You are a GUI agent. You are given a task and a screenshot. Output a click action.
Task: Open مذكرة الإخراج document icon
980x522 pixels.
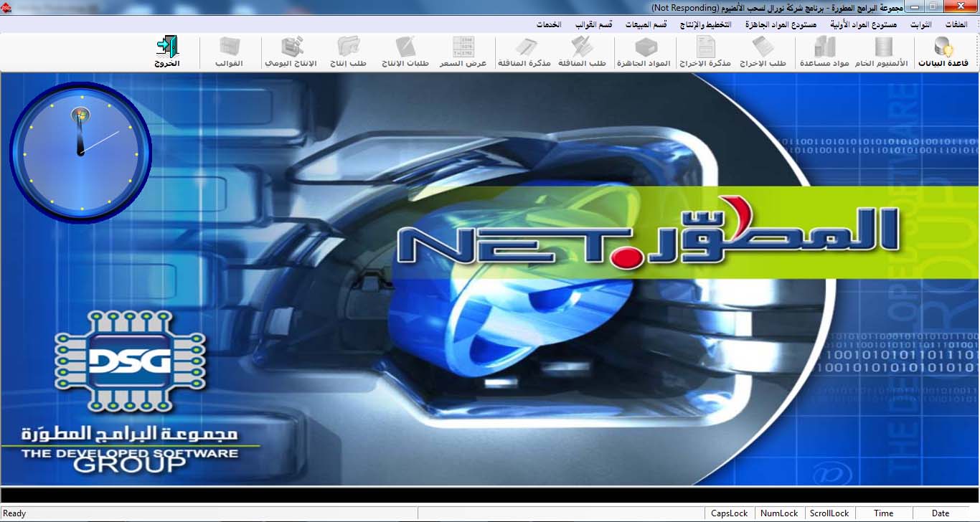pyautogui.click(x=705, y=52)
